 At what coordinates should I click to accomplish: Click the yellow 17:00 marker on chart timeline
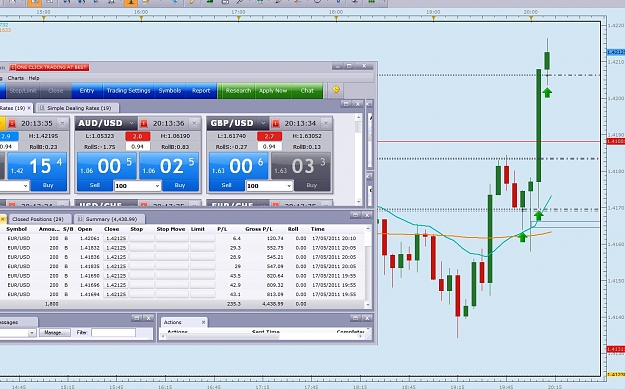point(238,18)
